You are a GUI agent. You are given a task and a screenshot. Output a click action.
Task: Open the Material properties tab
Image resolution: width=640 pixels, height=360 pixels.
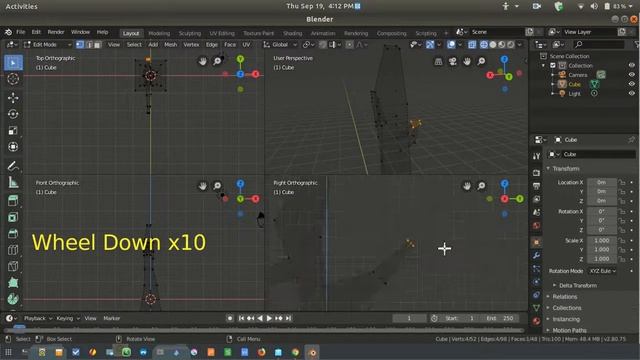click(536, 321)
